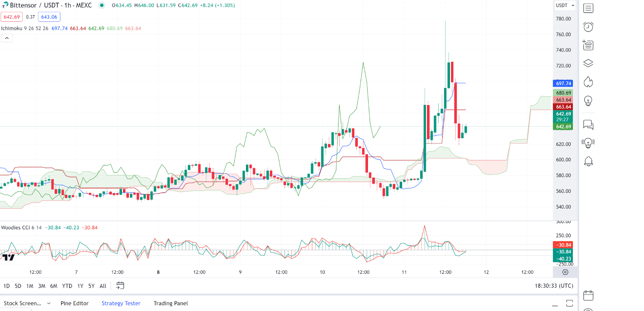Image resolution: width=644 pixels, height=311 pixels.
Task: Click the red sell price 642.69 button
Action: [12, 17]
